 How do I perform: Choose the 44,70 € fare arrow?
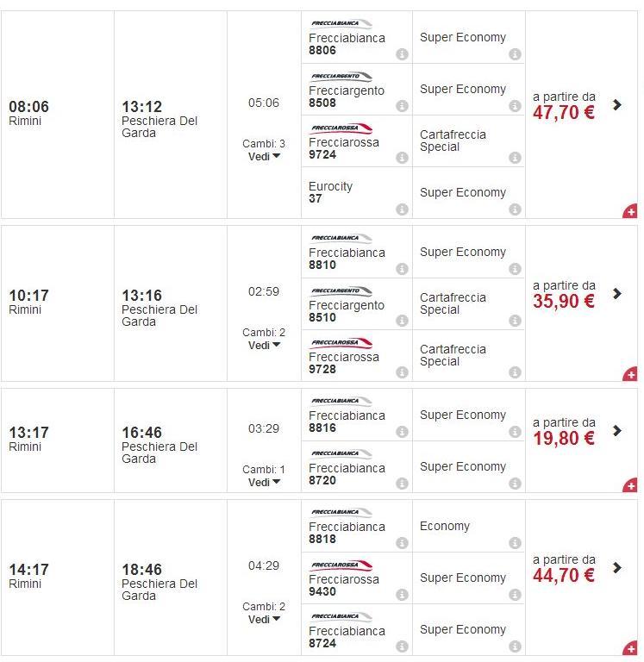(x=617, y=567)
